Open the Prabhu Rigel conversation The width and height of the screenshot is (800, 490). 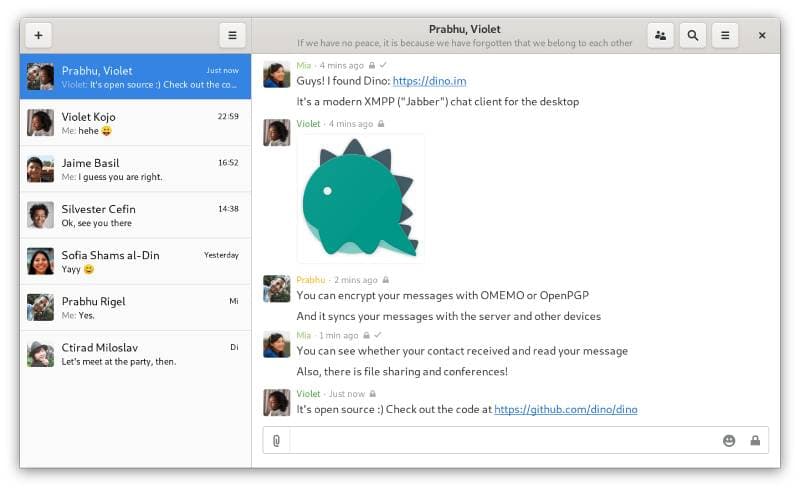[135, 307]
